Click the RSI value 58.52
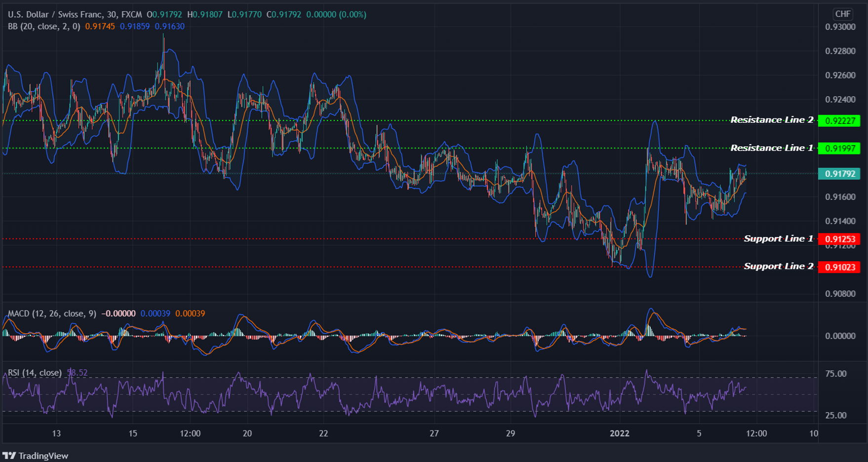The height and width of the screenshot is (462, 868). click(77, 373)
